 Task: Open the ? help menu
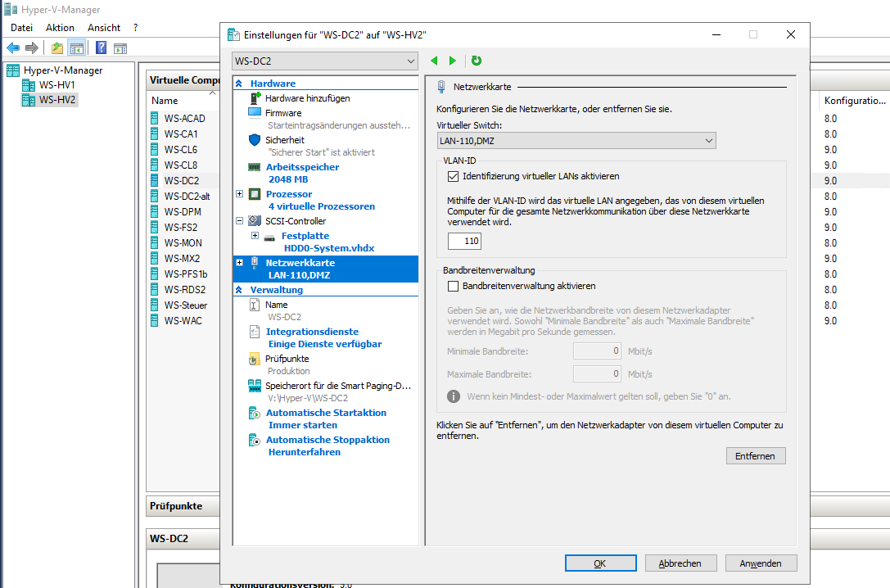coord(135,28)
